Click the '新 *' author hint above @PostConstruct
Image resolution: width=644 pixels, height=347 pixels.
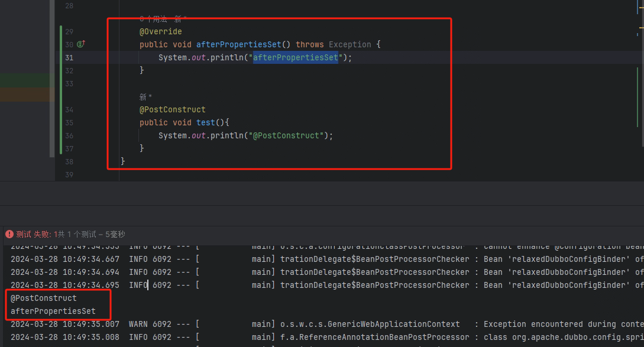[145, 97]
